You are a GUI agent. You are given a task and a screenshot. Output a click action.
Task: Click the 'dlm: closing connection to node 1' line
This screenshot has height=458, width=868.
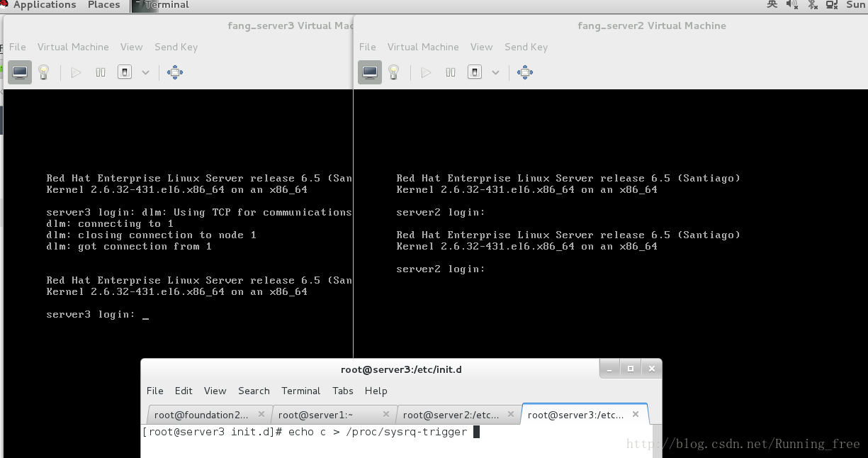coord(151,235)
